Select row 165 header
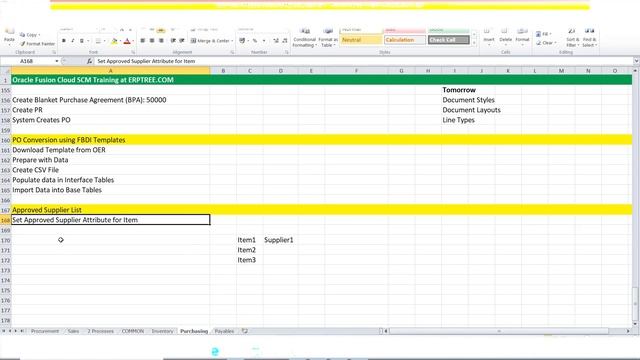This screenshot has height=360, width=640. (x=5, y=190)
